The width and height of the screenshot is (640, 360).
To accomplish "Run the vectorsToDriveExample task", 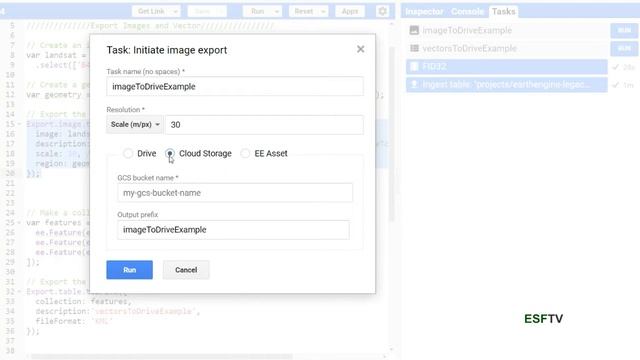I will click(624, 49).
